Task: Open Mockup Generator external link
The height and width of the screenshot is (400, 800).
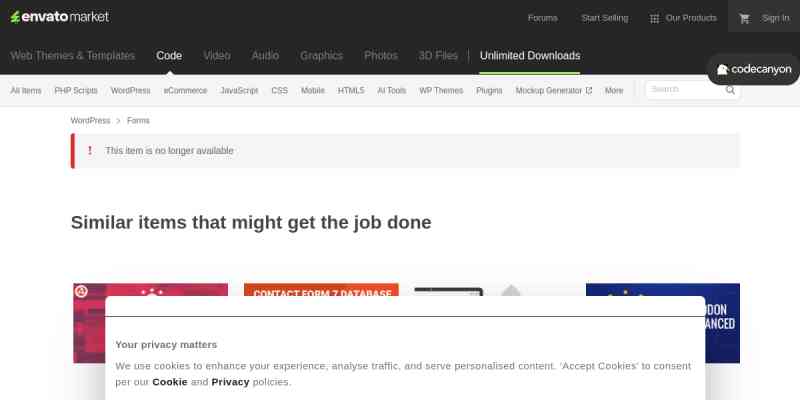Action: [x=553, y=90]
